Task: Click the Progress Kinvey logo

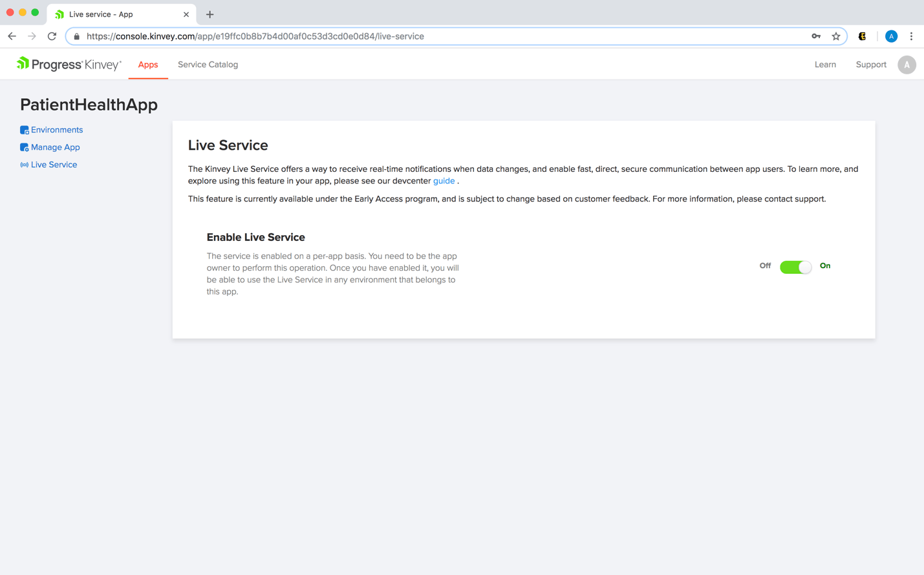Action: [x=68, y=64]
